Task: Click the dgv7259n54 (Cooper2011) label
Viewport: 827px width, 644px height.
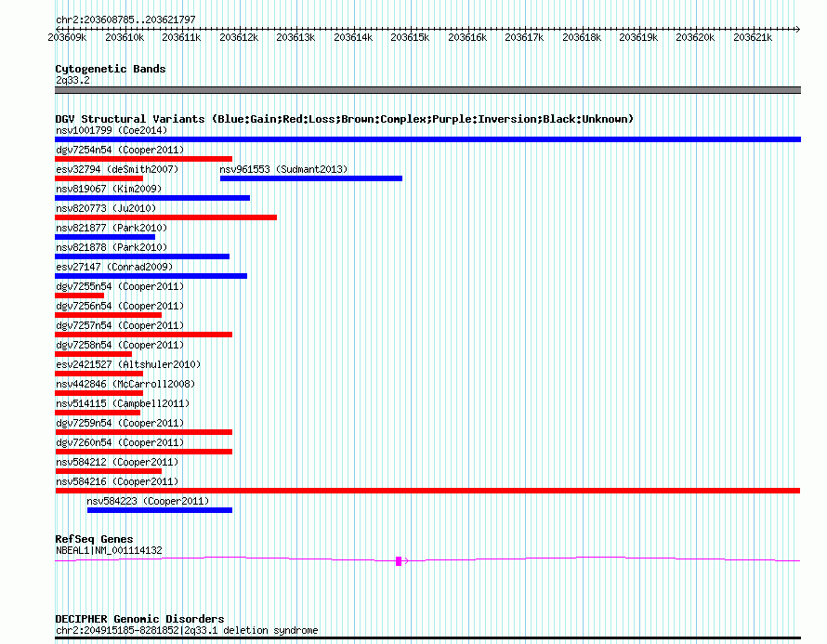Action: pos(120,423)
